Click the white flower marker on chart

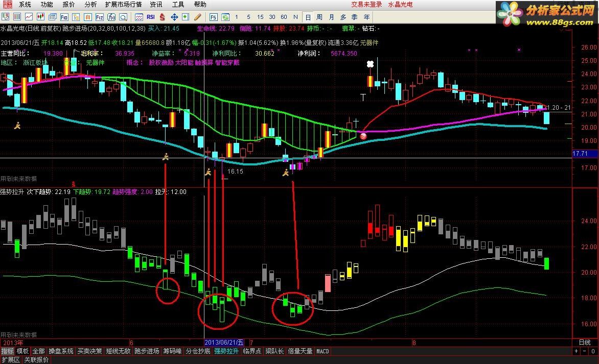click(x=370, y=64)
